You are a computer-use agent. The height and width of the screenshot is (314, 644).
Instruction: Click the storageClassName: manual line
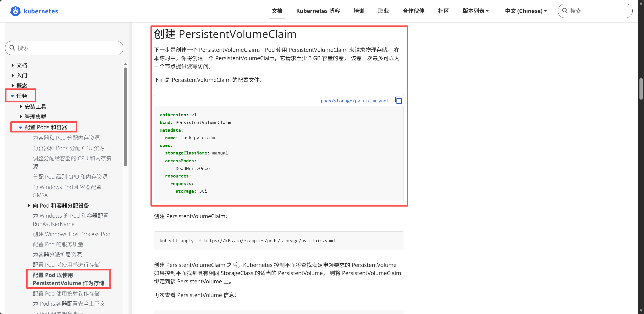196,153
